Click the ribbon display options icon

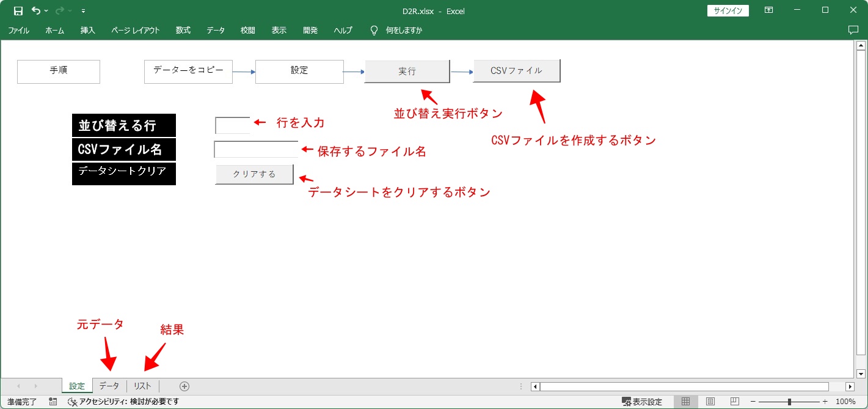click(x=768, y=10)
